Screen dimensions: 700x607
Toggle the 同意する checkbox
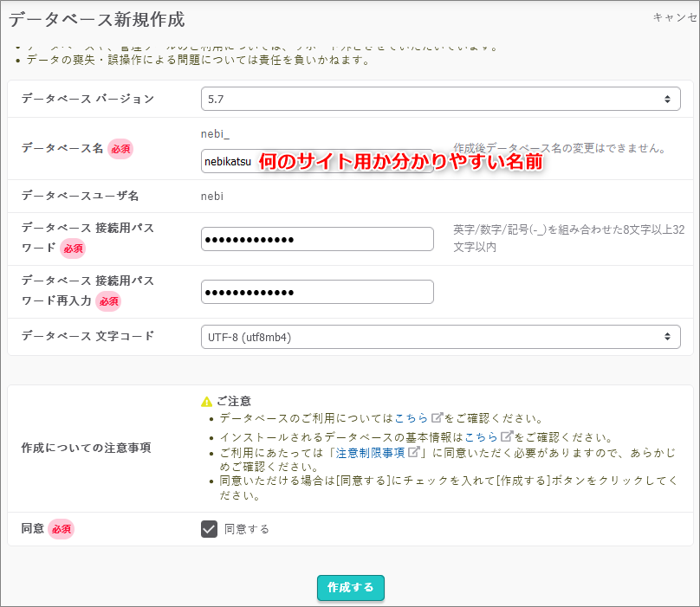209,529
